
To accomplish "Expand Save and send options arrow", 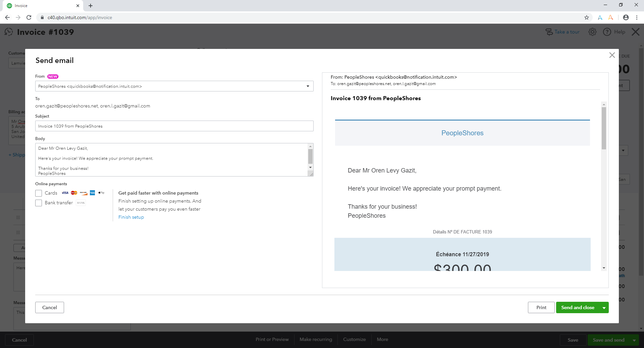I will click(x=634, y=340).
